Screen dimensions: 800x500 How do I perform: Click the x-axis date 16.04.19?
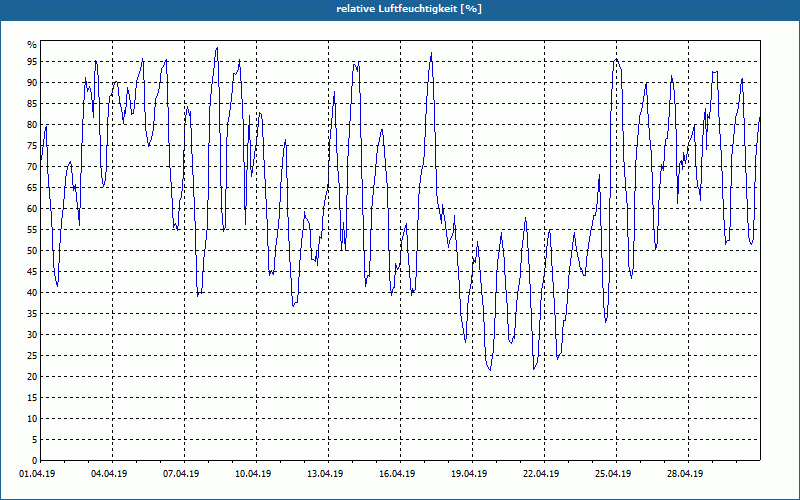click(x=397, y=474)
